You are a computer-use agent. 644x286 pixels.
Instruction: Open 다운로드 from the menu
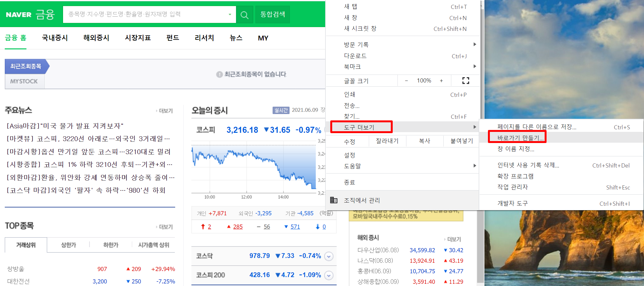pyautogui.click(x=403, y=56)
